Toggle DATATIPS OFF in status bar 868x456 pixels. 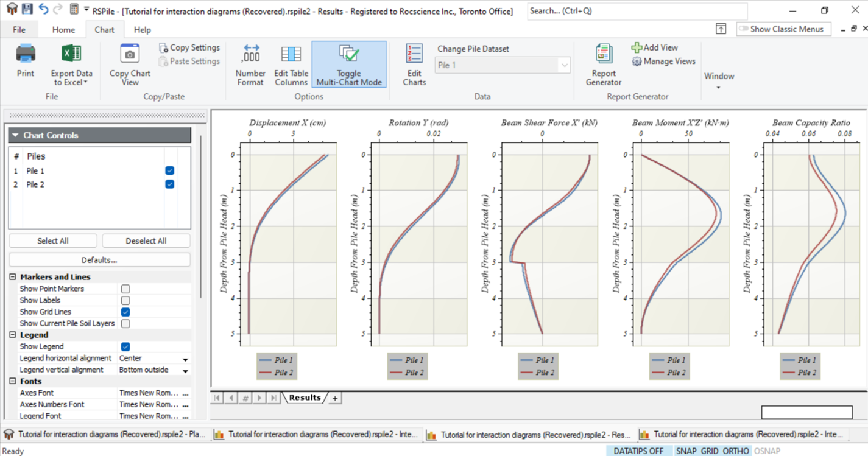[638, 451]
